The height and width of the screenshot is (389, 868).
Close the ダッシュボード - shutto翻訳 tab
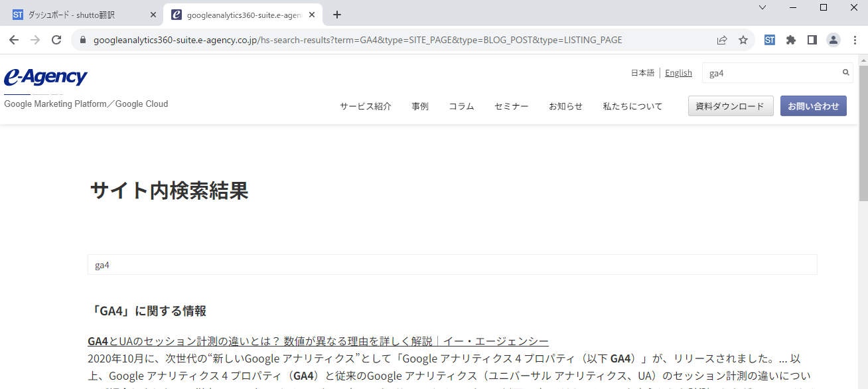(153, 15)
